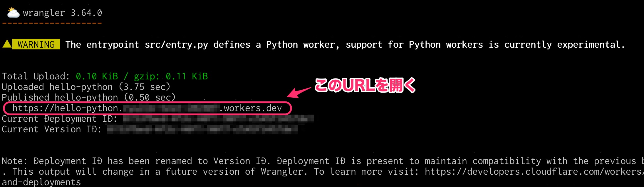Image resolution: width=644 pixels, height=187 pixels.
Task: Click the yellow warning triangle icon
Action: point(7,44)
